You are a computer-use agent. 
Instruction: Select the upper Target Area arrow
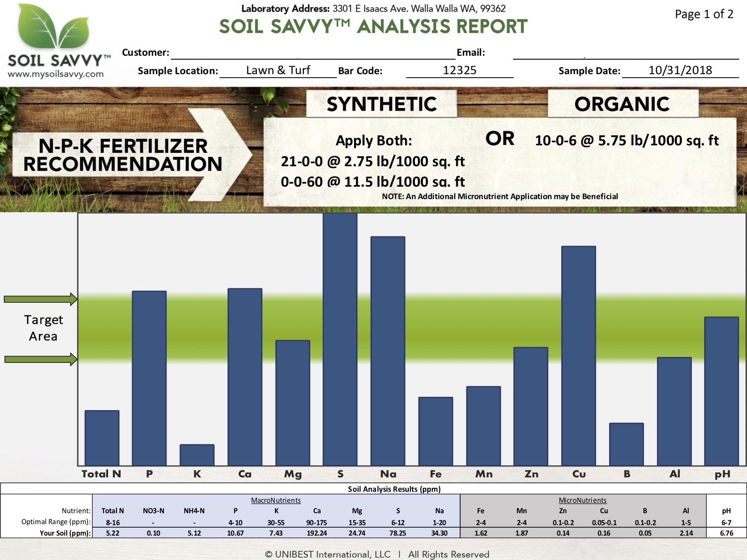40,299
